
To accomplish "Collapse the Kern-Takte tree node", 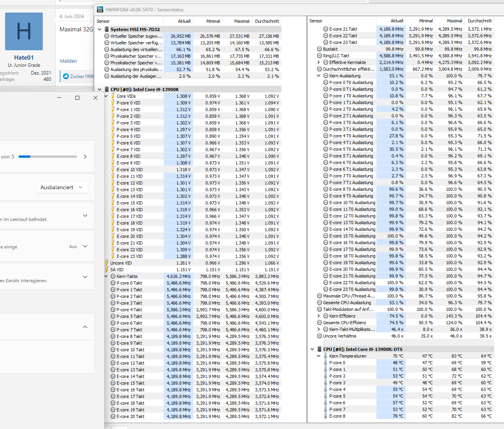I will (106, 276).
